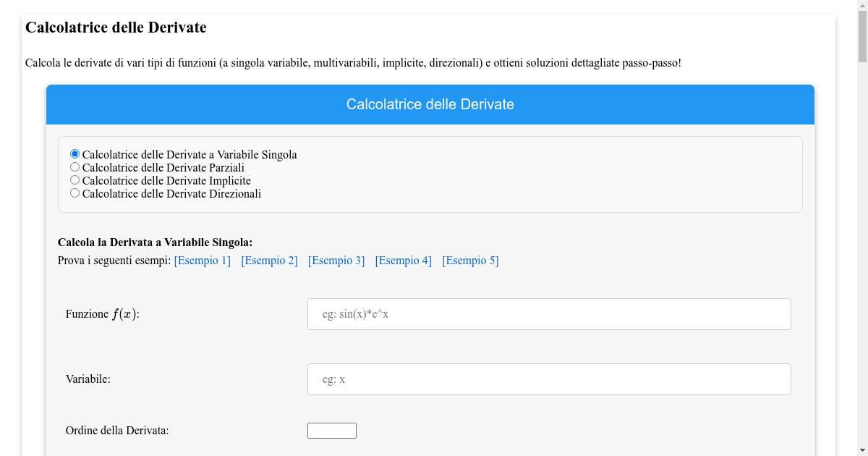Select Calcolatrice delle Derivate Parziali option
Image resolution: width=868 pixels, height=456 pixels.
coord(75,166)
